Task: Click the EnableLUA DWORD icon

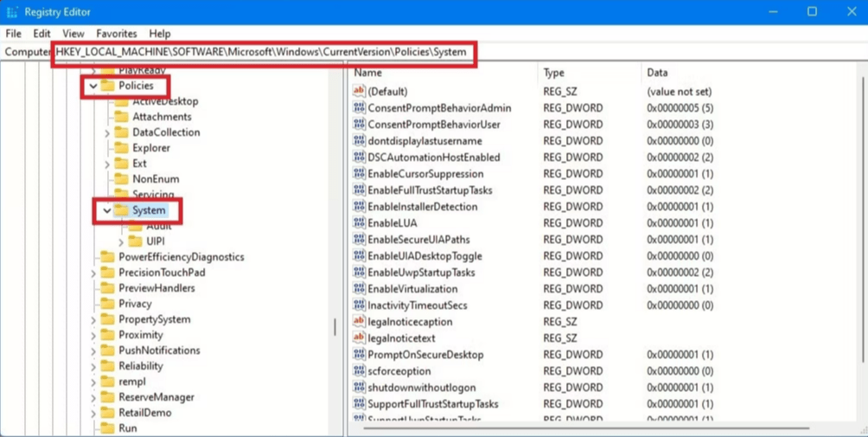Action: coord(359,223)
